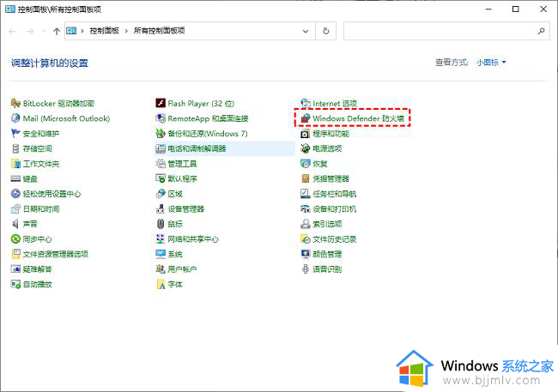Screen dimensions: 558x392
Task: Open 用户帐户 settings
Action: [x=182, y=269]
